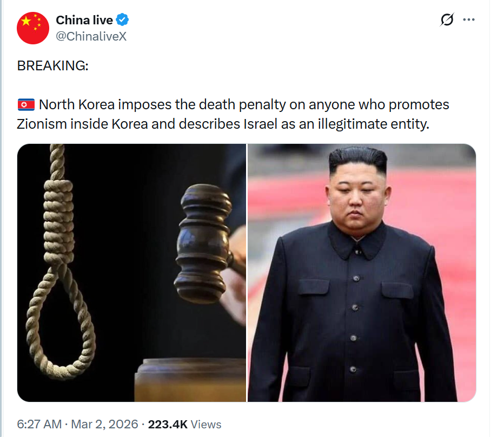Viewport: 504px width, 437px height.
Task: Open the noose and gavel image
Action: tap(131, 273)
